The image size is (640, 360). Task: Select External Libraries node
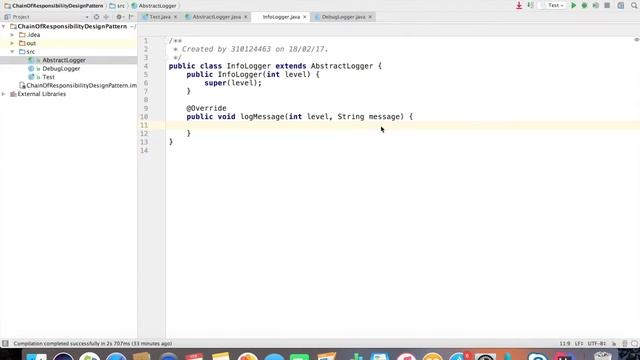click(42, 94)
